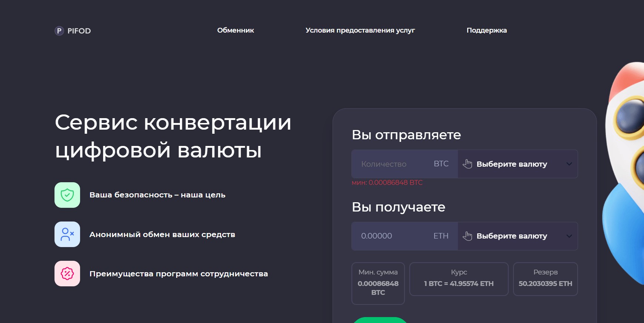Select the Курс 1 BTC = 41.95574 ETH card
This screenshot has width=644, height=323.
(459, 279)
